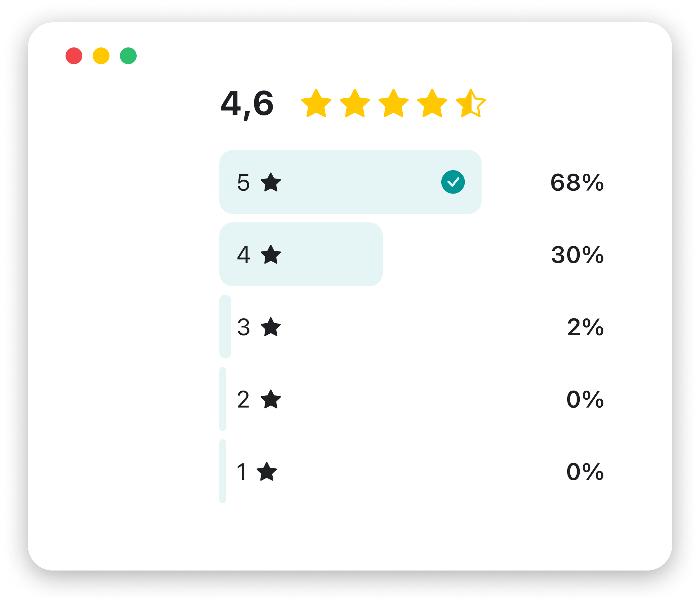Click the black star in the 3 row
Viewport: 700px width, 604px height.
[x=271, y=327]
